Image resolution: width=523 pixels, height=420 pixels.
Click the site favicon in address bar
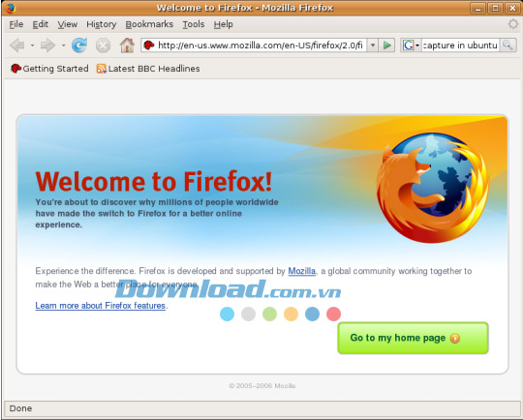pos(149,45)
